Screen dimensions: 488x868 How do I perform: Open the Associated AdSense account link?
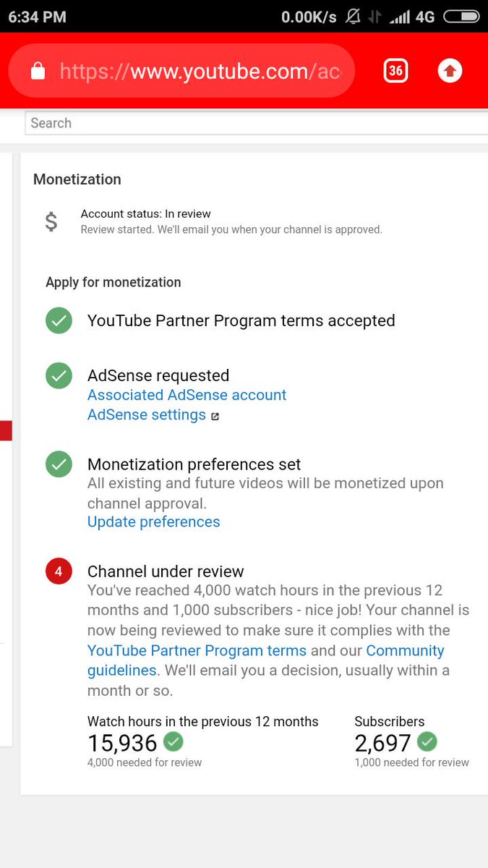[187, 395]
